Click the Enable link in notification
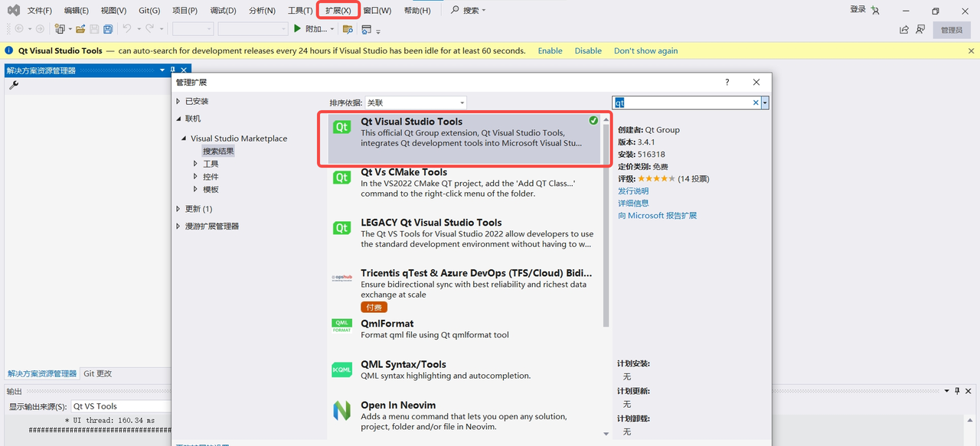This screenshot has width=980, height=446. click(550, 50)
